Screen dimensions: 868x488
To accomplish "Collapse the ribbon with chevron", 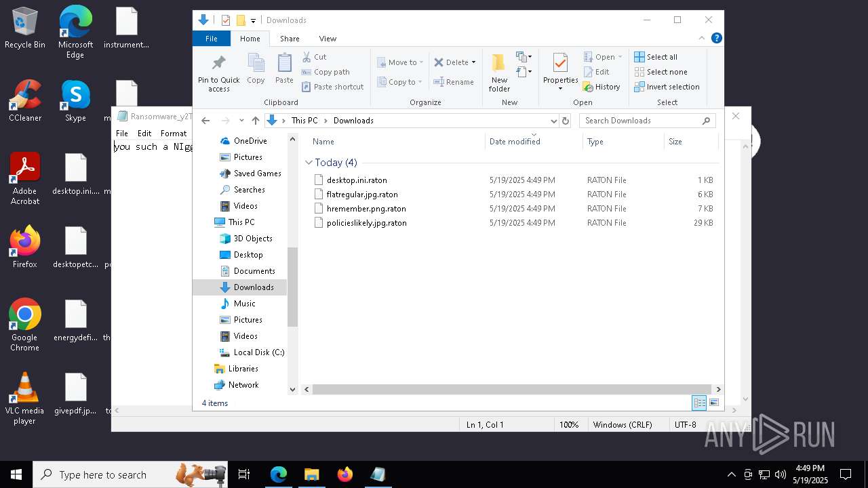I will click(x=702, y=38).
